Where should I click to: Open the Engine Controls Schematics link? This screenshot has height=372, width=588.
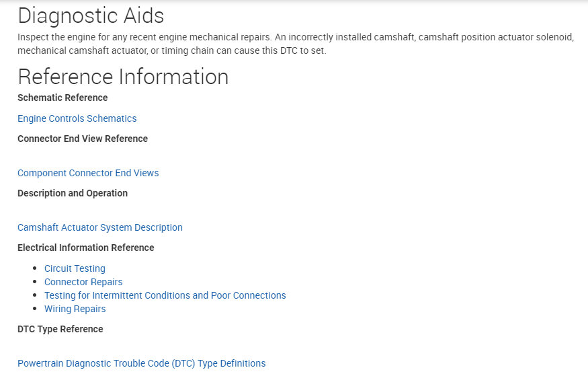(x=77, y=118)
